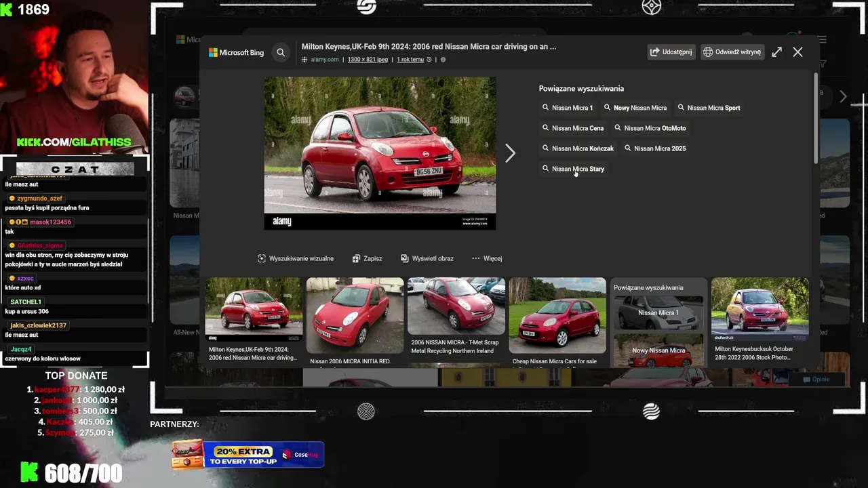Search related 'Nissan Micra 1' chip
This screenshot has width=868, height=488.
[x=568, y=108]
